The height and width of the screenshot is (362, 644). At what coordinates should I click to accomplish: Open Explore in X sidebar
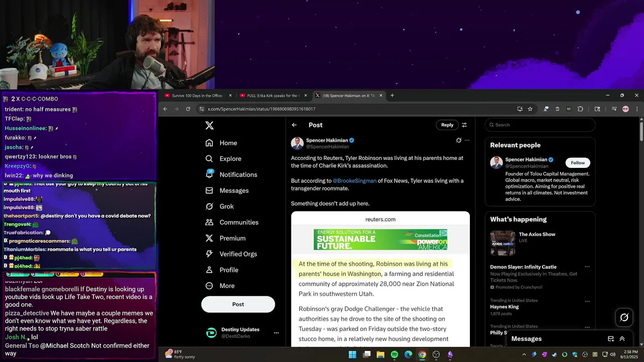pyautogui.click(x=223, y=159)
